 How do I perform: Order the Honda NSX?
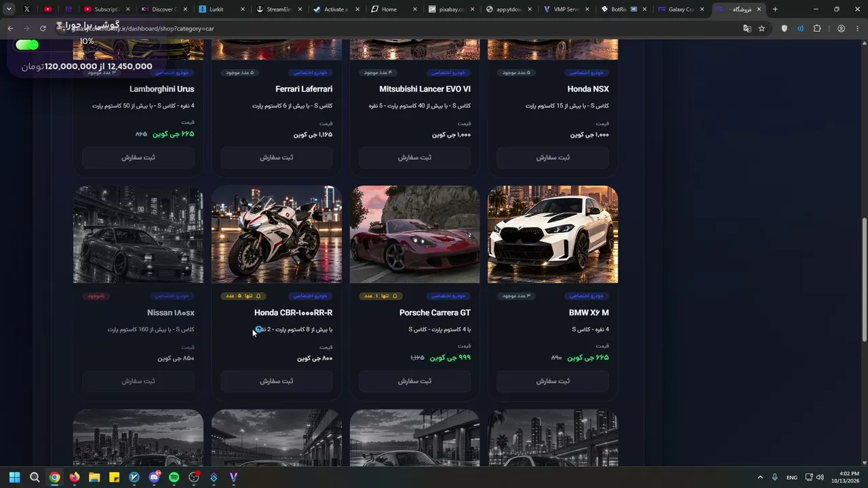pyautogui.click(x=553, y=157)
